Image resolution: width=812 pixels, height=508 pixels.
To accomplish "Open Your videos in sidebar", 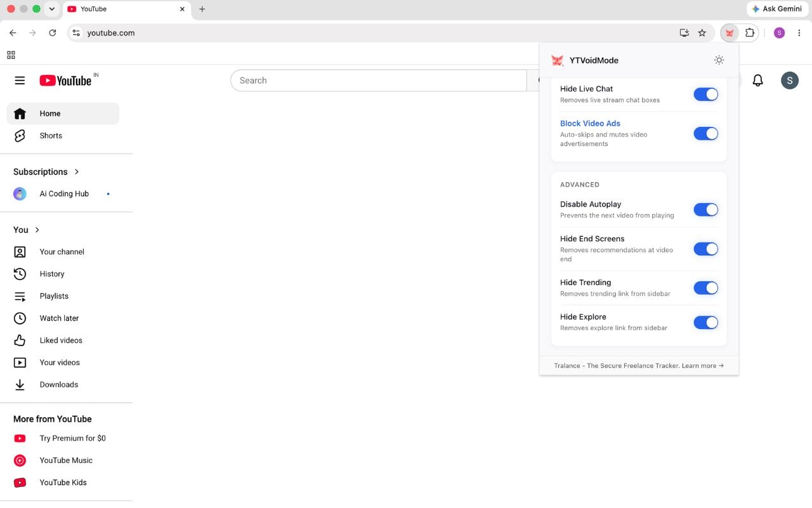I will 63,363.
